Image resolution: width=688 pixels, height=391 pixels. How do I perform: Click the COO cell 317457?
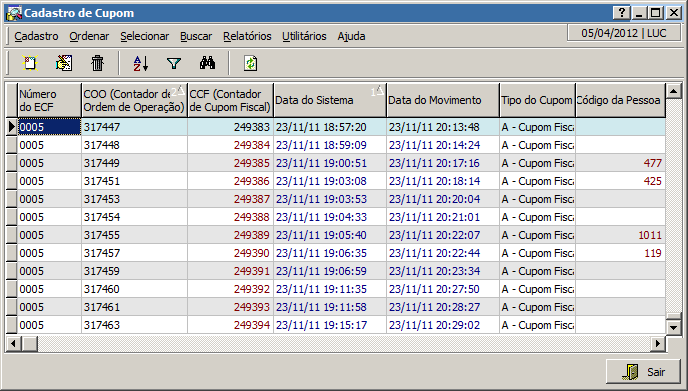tap(134, 253)
